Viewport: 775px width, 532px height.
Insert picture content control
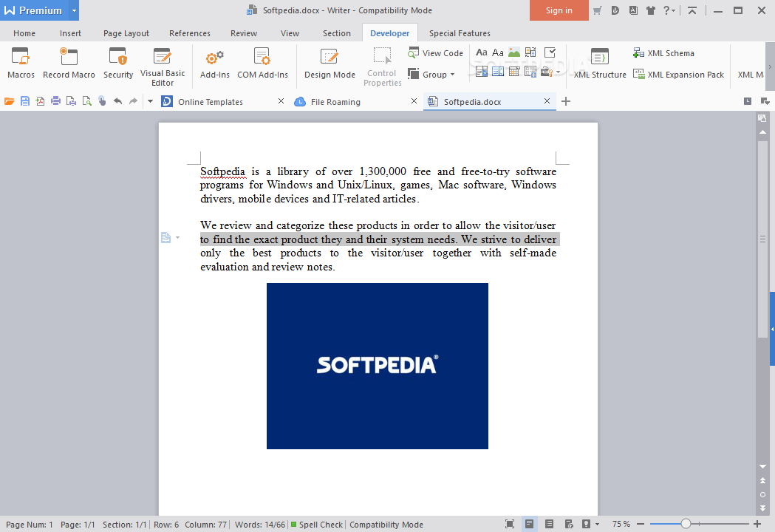click(514, 52)
